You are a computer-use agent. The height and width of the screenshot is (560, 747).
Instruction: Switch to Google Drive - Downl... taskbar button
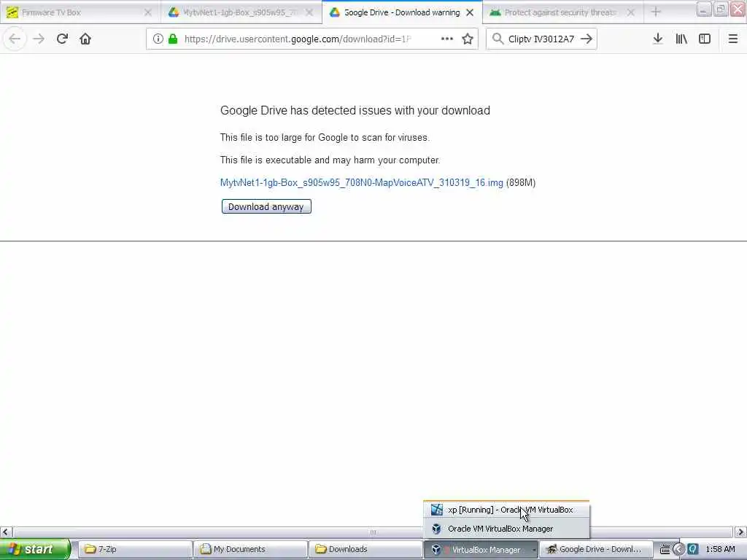(x=595, y=549)
